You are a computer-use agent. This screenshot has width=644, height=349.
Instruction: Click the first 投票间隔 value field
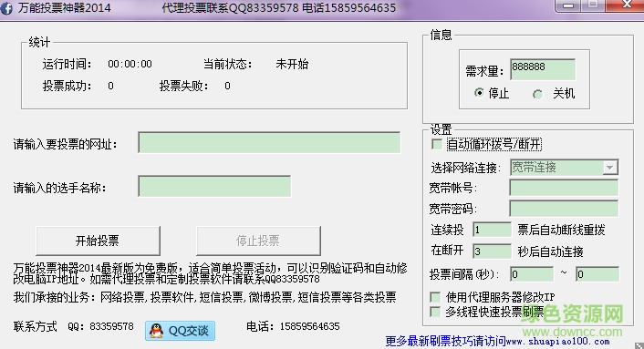(x=532, y=274)
